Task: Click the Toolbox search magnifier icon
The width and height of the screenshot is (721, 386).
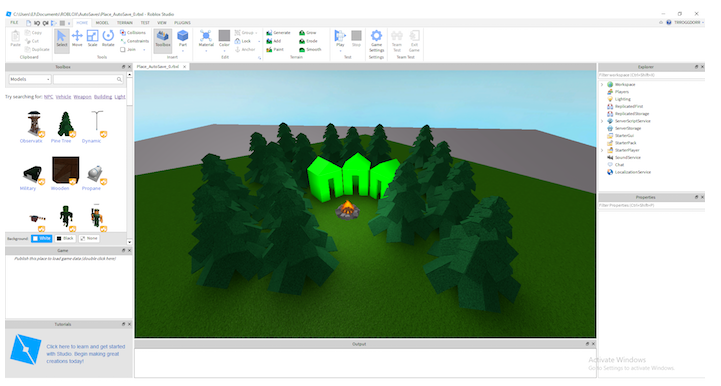Action: [x=119, y=79]
